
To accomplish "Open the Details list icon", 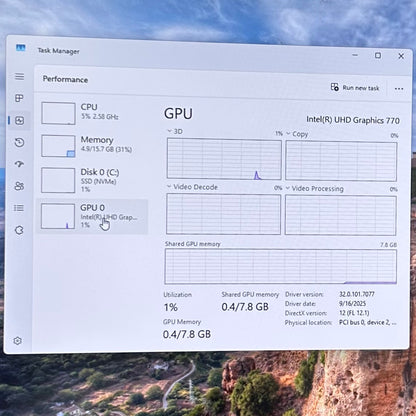I will coord(19,208).
